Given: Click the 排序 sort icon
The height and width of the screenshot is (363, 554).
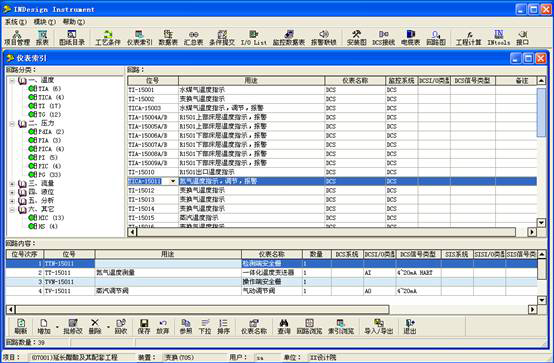Looking at the screenshot, I should tap(223, 326).
